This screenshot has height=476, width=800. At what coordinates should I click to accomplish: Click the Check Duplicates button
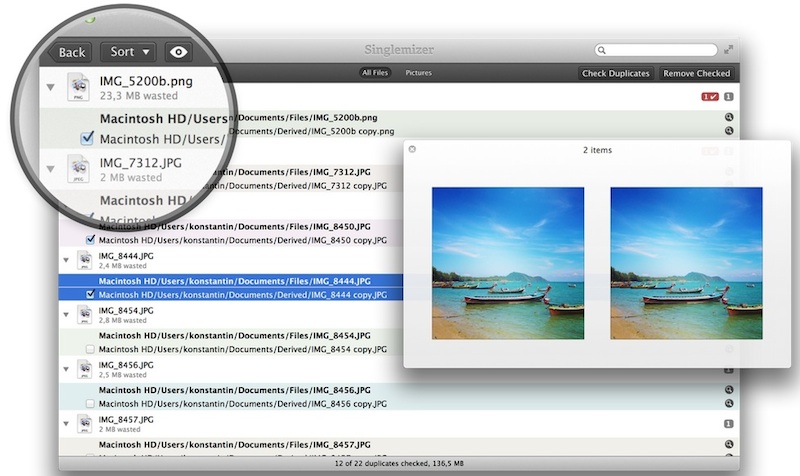[616, 73]
